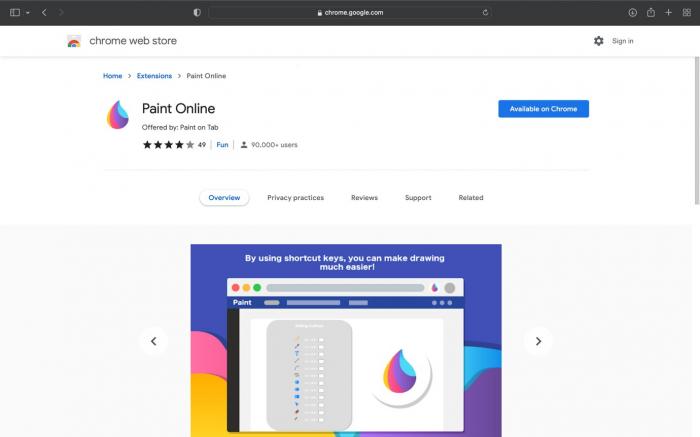Click the chrome web store title text

click(x=133, y=41)
